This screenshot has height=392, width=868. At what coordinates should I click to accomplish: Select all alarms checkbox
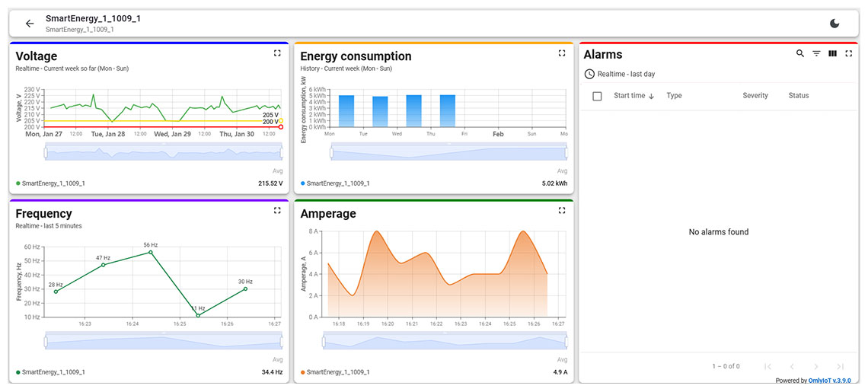pos(597,96)
